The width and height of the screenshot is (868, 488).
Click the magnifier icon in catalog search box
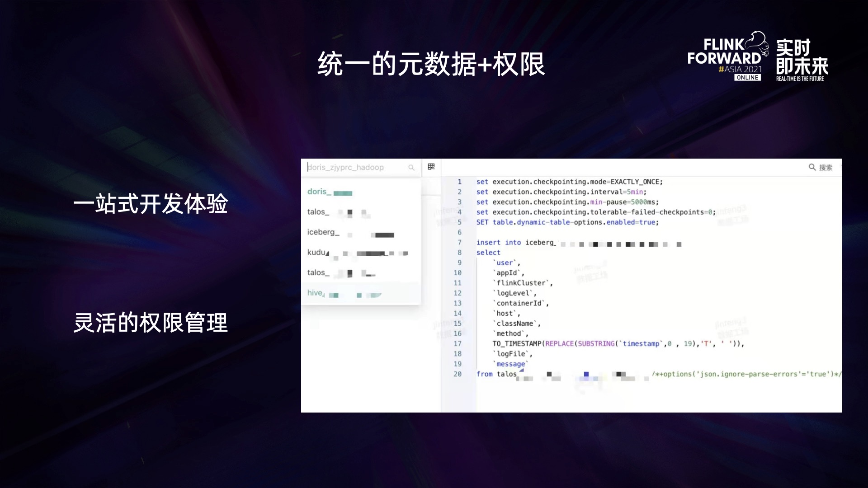pyautogui.click(x=411, y=168)
